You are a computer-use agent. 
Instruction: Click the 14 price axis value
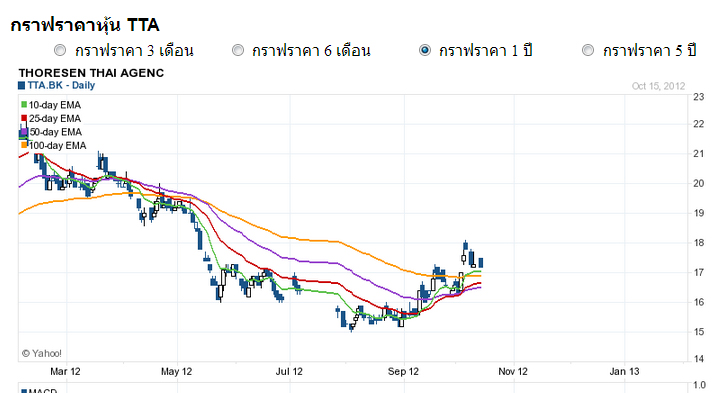[x=699, y=359]
